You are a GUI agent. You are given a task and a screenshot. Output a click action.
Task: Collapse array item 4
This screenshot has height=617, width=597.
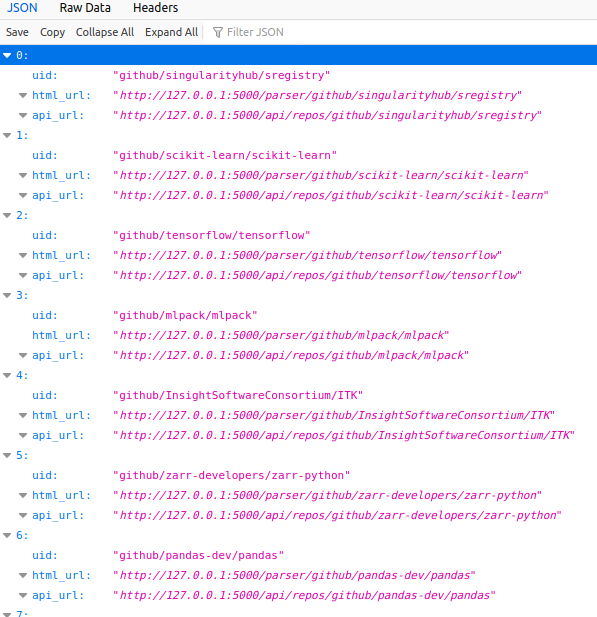[x=7, y=375]
